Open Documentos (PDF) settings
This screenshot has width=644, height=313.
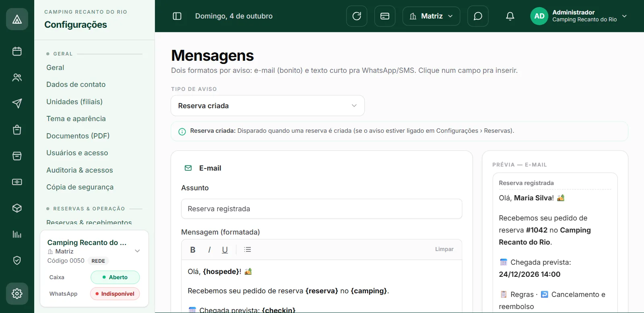pos(78,136)
